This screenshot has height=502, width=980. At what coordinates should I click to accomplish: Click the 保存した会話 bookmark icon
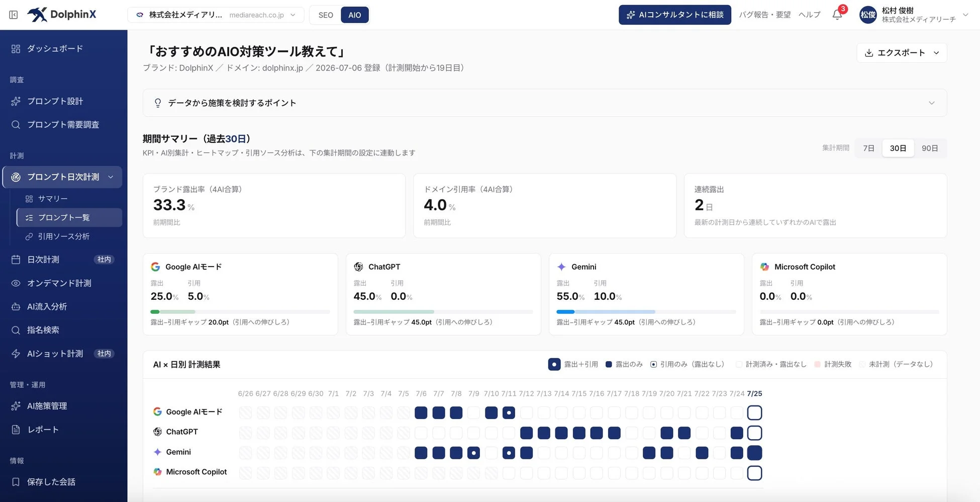pos(16,482)
